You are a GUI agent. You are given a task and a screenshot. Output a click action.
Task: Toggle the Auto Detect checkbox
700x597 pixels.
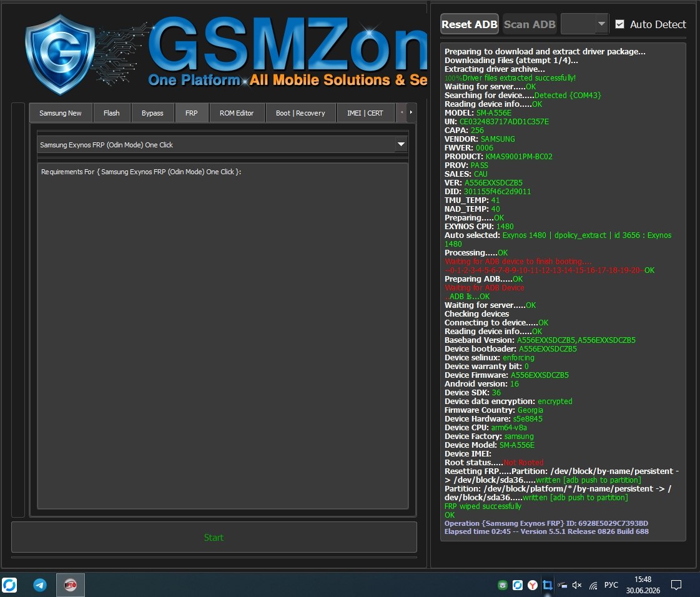tap(619, 24)
